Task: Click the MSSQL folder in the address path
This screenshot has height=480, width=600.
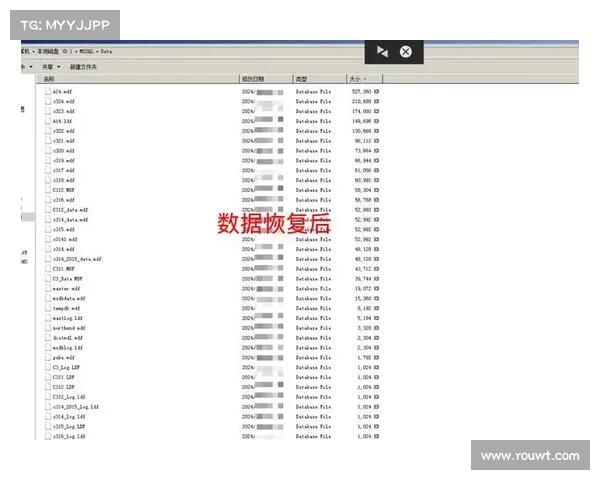Action: 86,51
